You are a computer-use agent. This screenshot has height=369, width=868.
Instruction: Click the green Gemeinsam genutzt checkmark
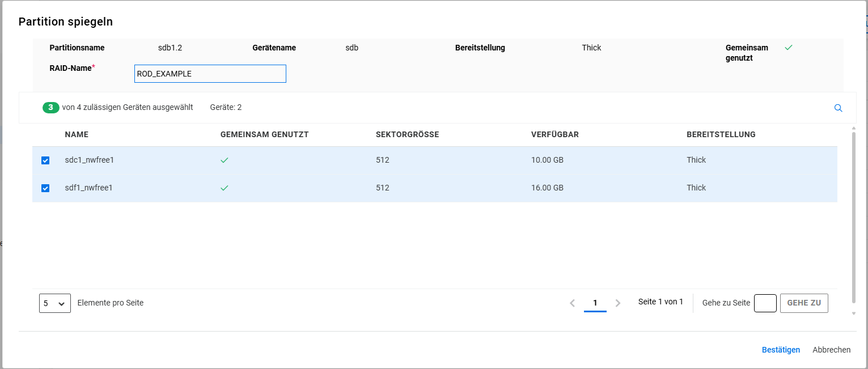click(x=788, y=48)
